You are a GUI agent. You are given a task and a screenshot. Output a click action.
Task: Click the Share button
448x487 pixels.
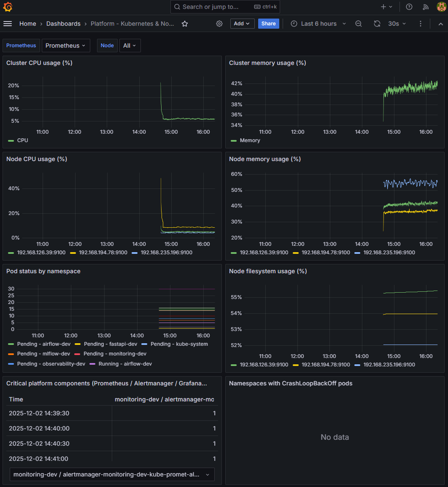click(x=268, y=24)
